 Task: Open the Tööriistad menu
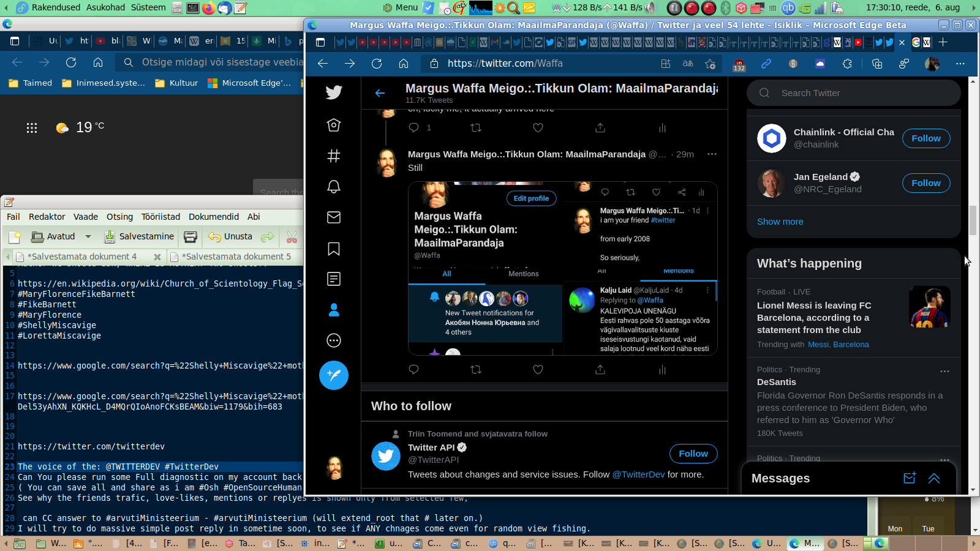tap(161, 217)
